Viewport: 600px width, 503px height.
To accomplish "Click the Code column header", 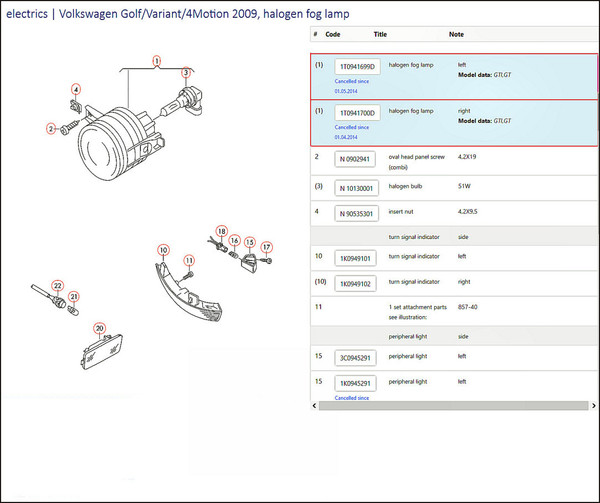I will [x=333, y=34].
